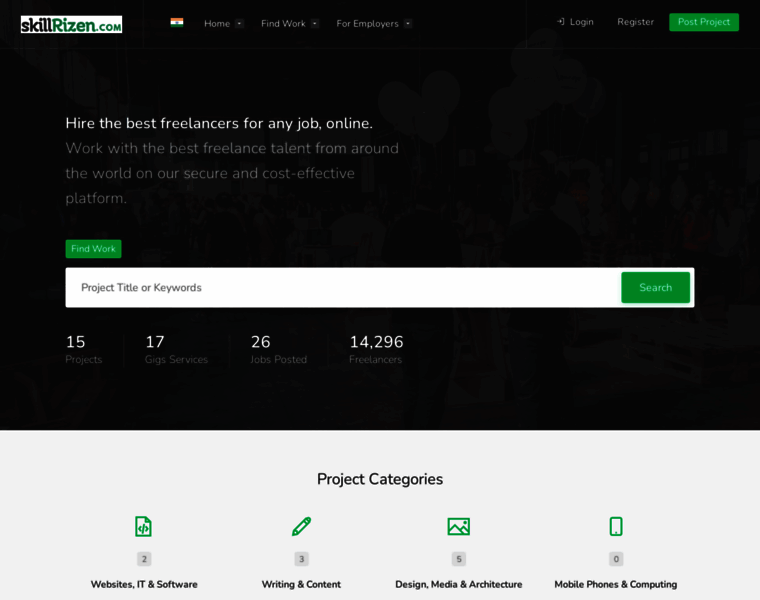Open the Writing & Content category

click(301, 584)
